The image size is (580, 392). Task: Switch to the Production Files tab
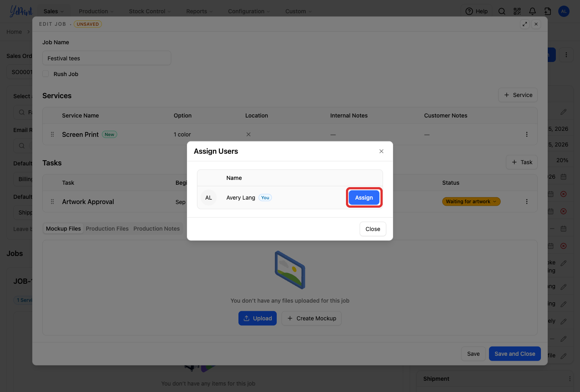[x=107, y=229]
